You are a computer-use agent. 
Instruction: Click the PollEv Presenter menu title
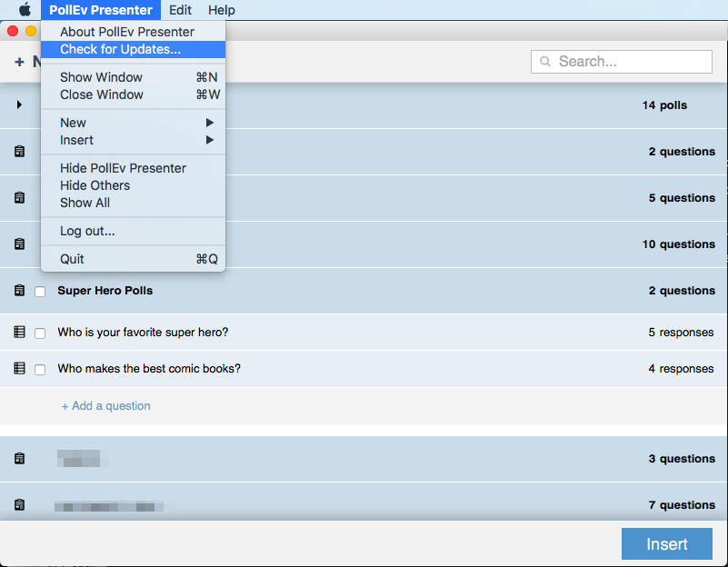[101, 10]
